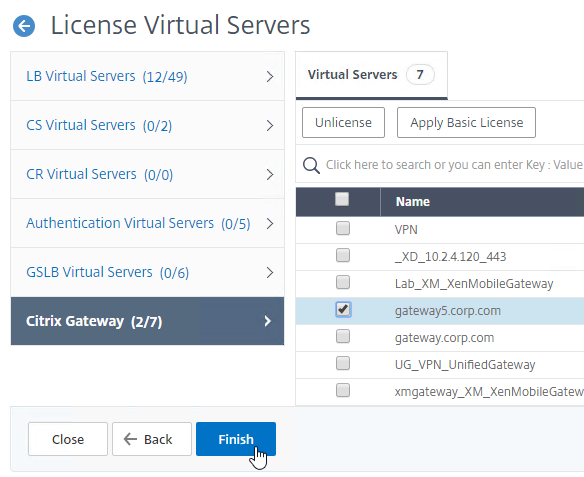Click the blue back arrow icon beside the title

[24, 26]
